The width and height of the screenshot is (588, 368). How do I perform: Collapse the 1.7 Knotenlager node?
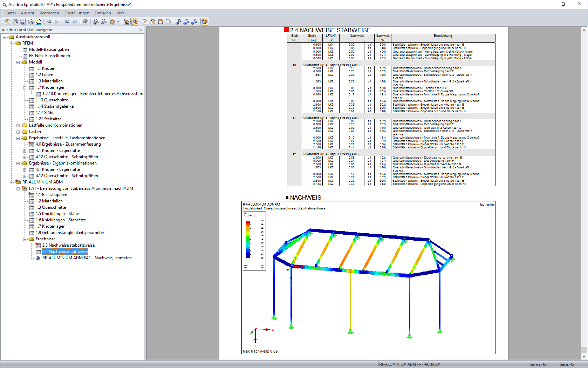click(x=25, y=87)
